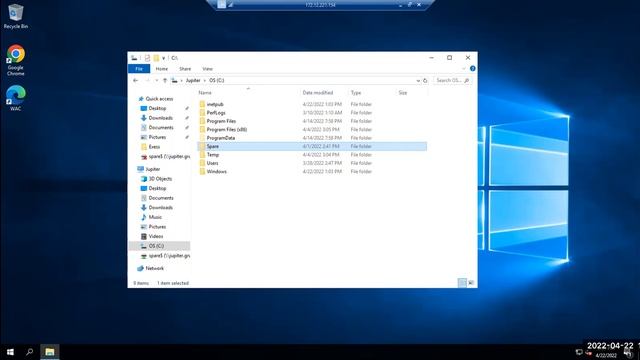Go forward with the Forward arrow
The height and width of the screenshot is (360, 640).
click(147, 80)
